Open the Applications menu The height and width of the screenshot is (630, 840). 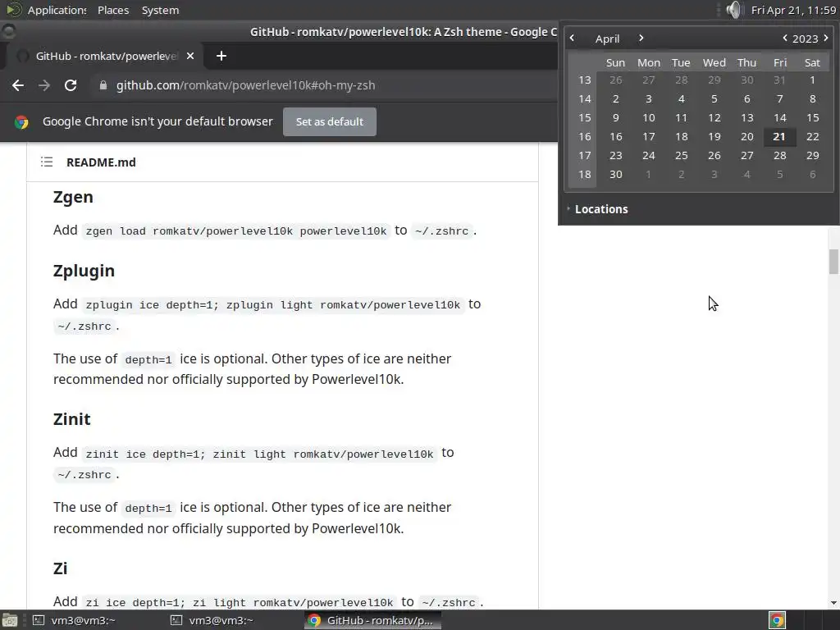57,10
